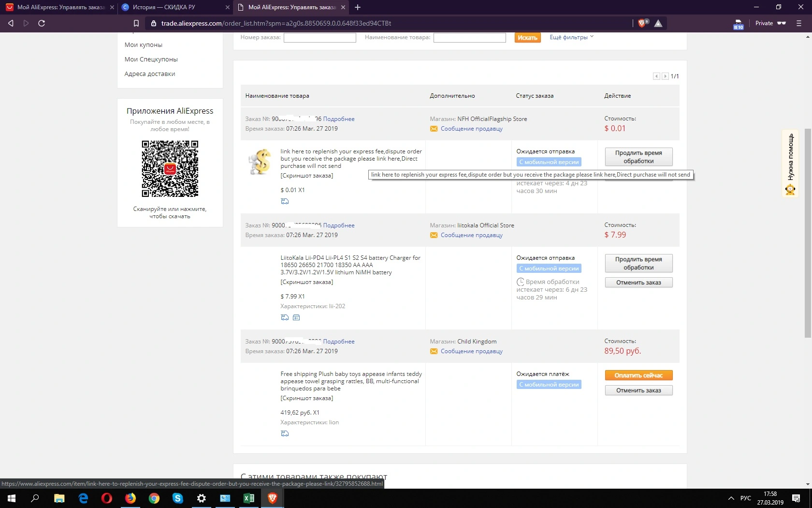Open File Explorer from taskbar
The image size is (812, 508).
[x=59, y=498]
